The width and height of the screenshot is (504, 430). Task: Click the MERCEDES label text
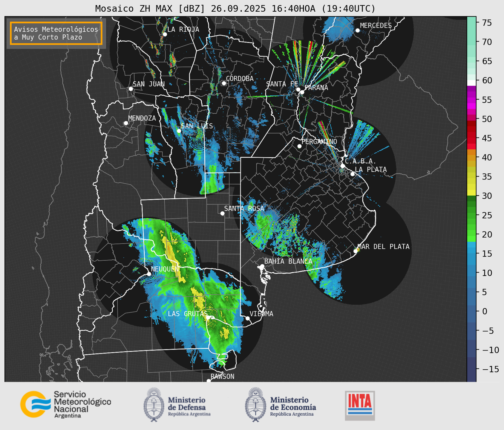376,26
